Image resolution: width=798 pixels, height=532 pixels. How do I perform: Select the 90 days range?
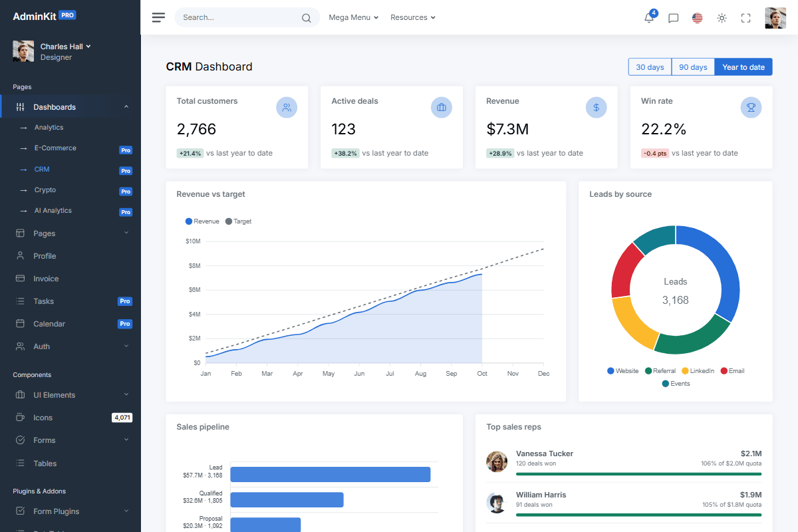pyautogui.click(x=693, y=67)
